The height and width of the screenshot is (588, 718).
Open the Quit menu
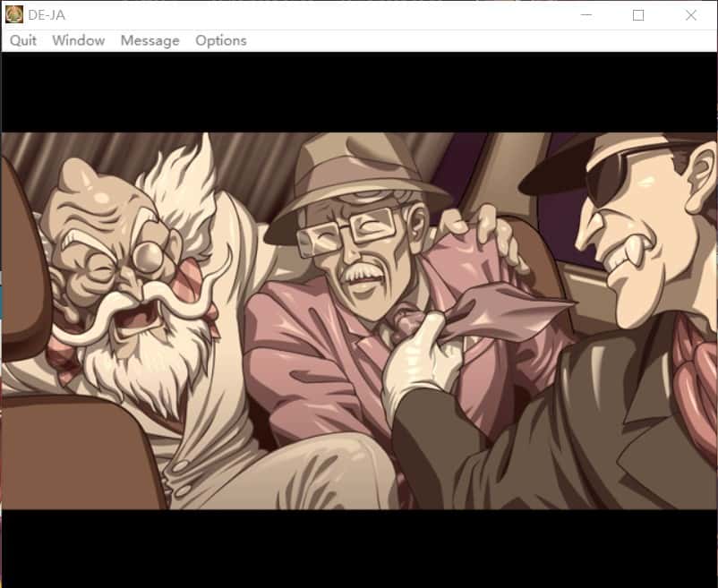point(23,41)
